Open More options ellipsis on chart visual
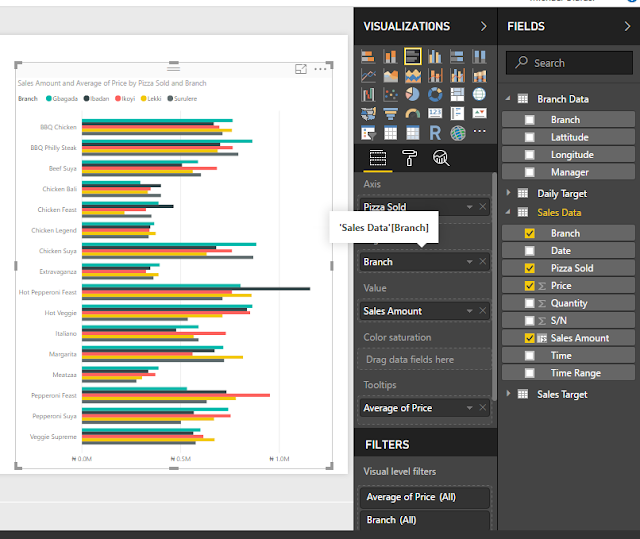The height and width of the screenshot is (539, 640). point(320,69)
